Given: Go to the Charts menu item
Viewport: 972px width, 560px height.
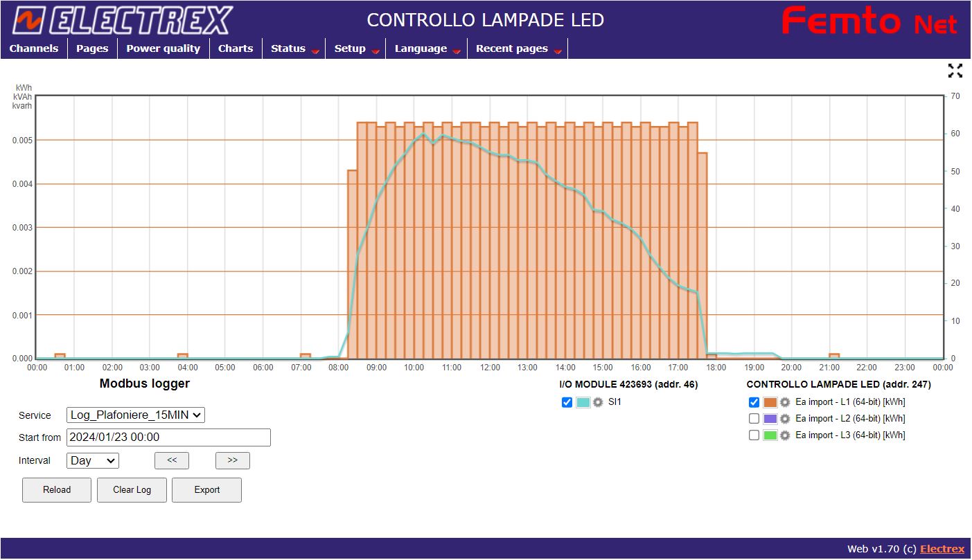Looking at the screenshot, I should (x=236, y=48).
